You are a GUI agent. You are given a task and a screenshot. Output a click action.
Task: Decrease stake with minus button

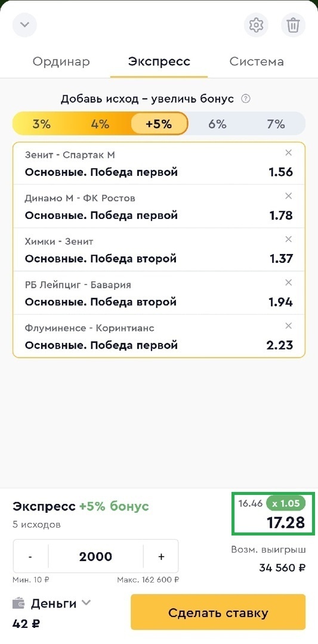30,556
